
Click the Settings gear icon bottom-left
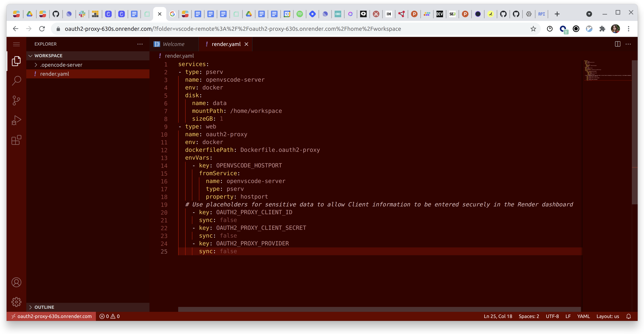pyautogui.click(x=16, y=302)
